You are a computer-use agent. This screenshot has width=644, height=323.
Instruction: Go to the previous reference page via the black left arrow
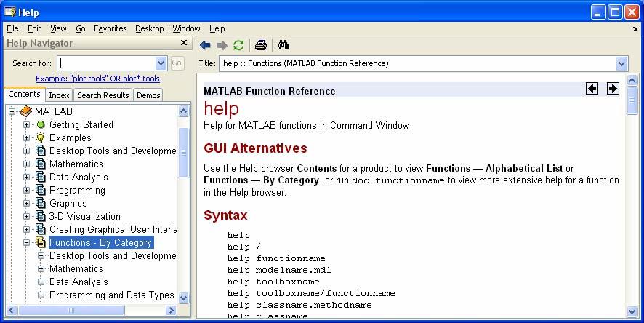(592, 88)
